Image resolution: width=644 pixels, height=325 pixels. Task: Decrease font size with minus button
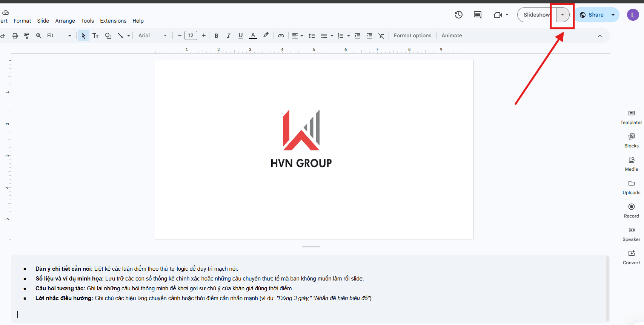pos(180,35)
